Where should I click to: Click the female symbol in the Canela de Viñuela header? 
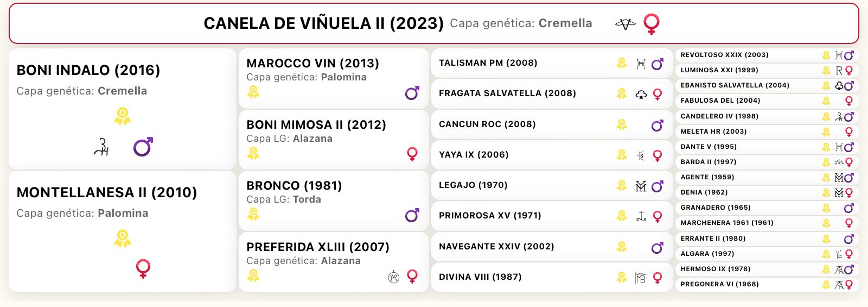pos(652,24)
